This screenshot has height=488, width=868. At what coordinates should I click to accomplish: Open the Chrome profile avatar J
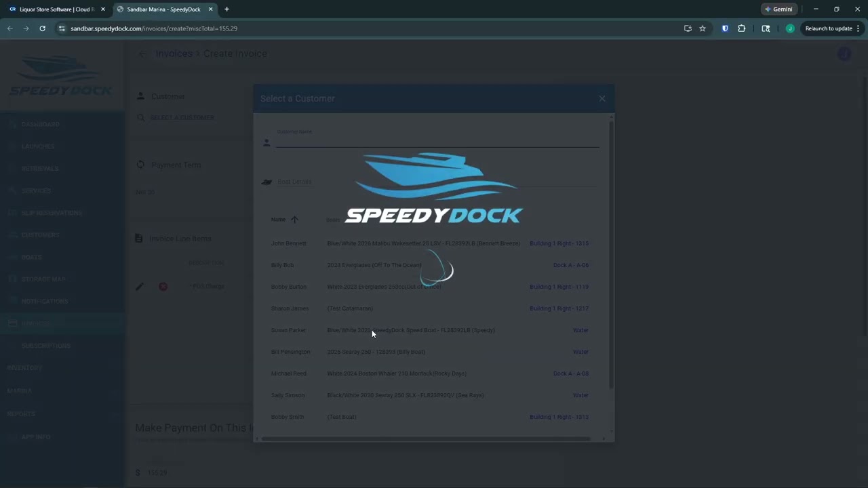[790, 28]
